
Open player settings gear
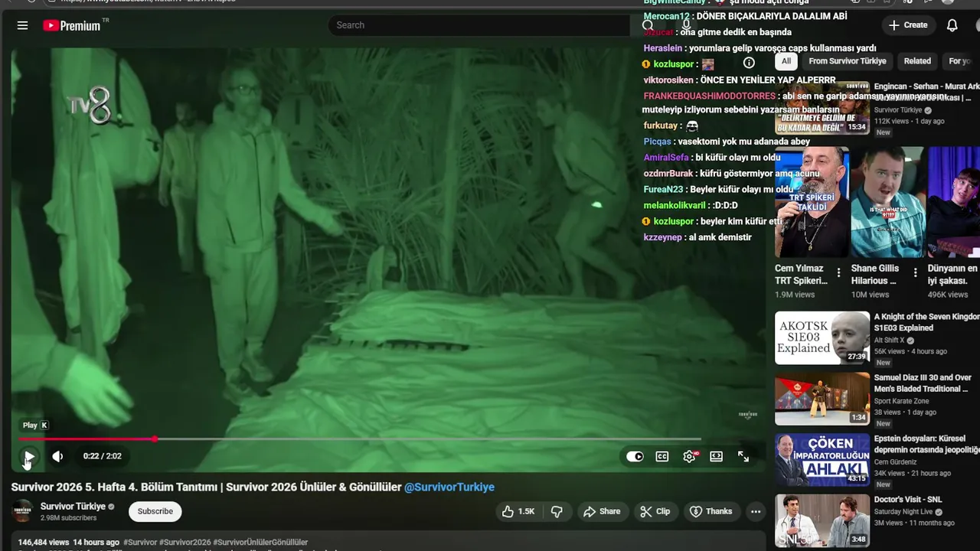(x=690, y=456)
